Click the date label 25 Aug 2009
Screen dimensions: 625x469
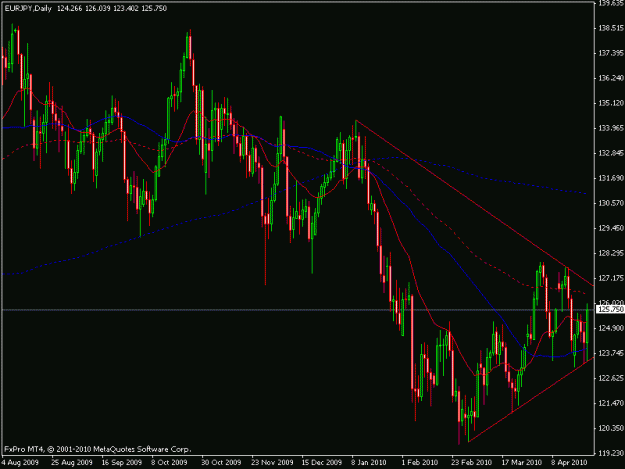coord(72,463)
